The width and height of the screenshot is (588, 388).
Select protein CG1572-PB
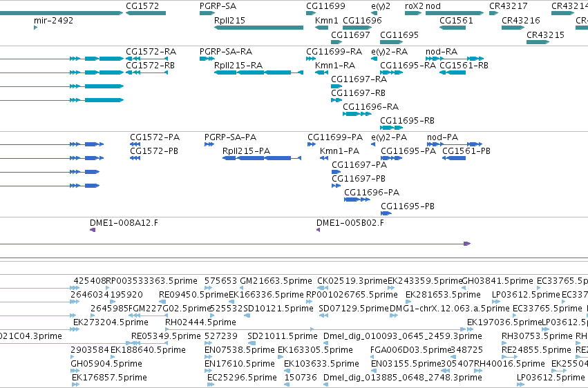coord(135,158)
